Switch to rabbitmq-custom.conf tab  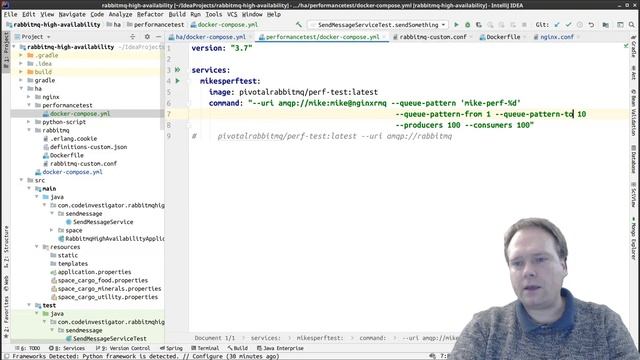(432, 37)
